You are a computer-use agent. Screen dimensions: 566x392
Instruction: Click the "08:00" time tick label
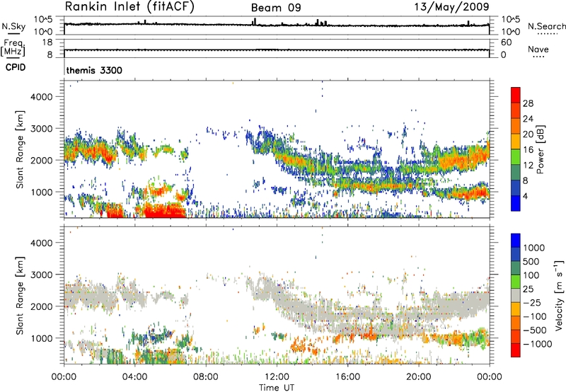point(206,377)
